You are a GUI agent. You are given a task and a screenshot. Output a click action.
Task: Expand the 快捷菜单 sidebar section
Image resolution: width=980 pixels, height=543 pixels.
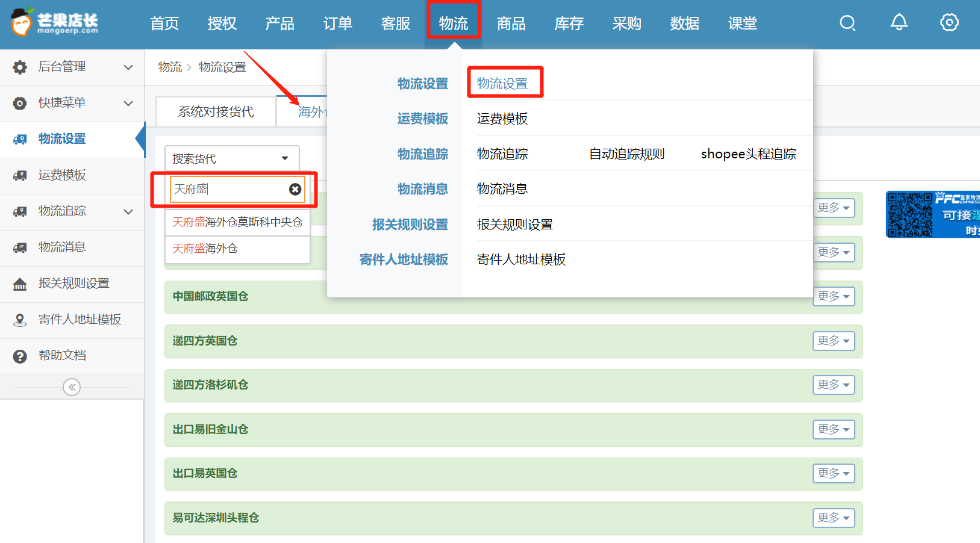click(128, 104)
